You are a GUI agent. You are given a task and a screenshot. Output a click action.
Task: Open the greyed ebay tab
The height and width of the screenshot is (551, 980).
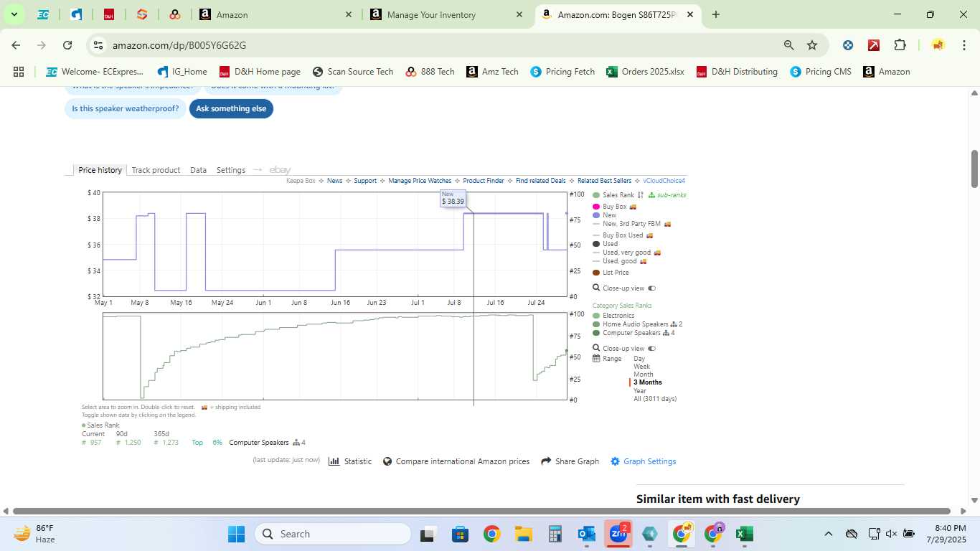coord(280,170)
